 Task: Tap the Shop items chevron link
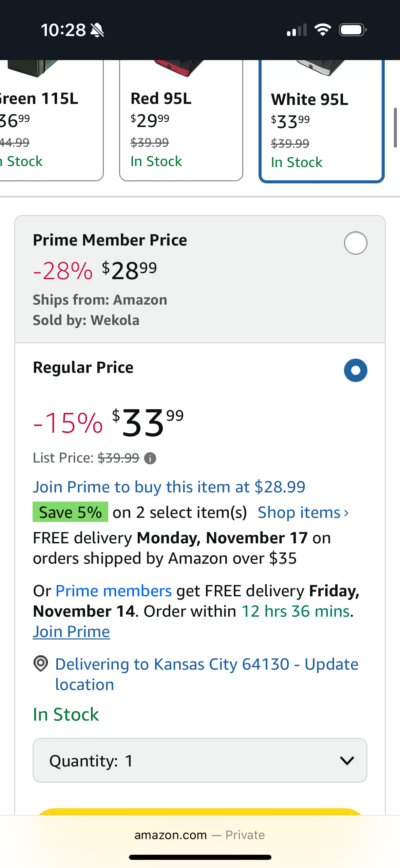303,512
